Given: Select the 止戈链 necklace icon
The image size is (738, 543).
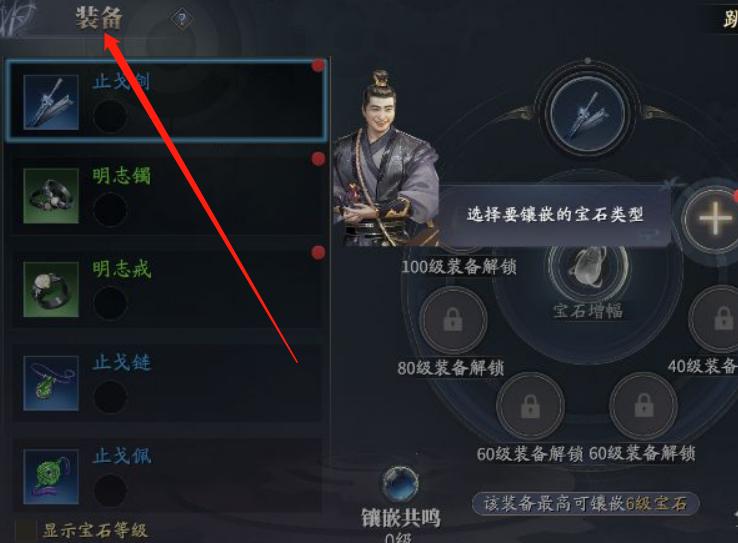Looking at the screenshot, I should (x=51, y=383).
